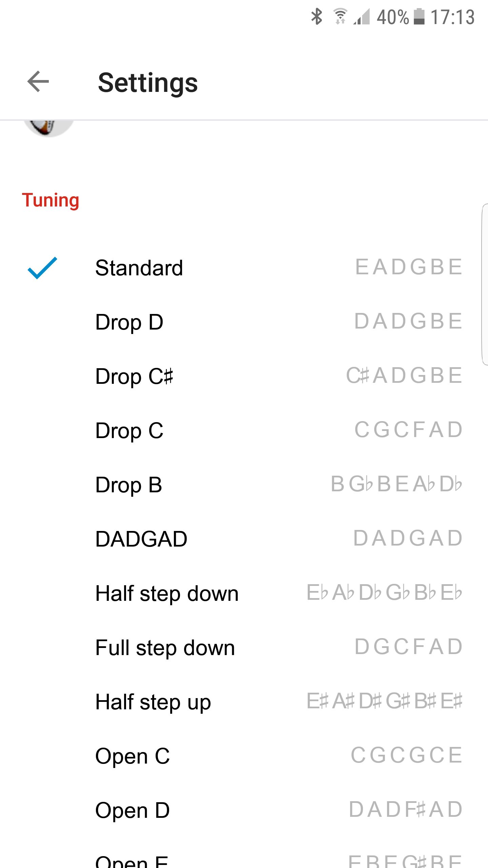
Task: Tap the Tuning section header
Action: click(50, 200)
